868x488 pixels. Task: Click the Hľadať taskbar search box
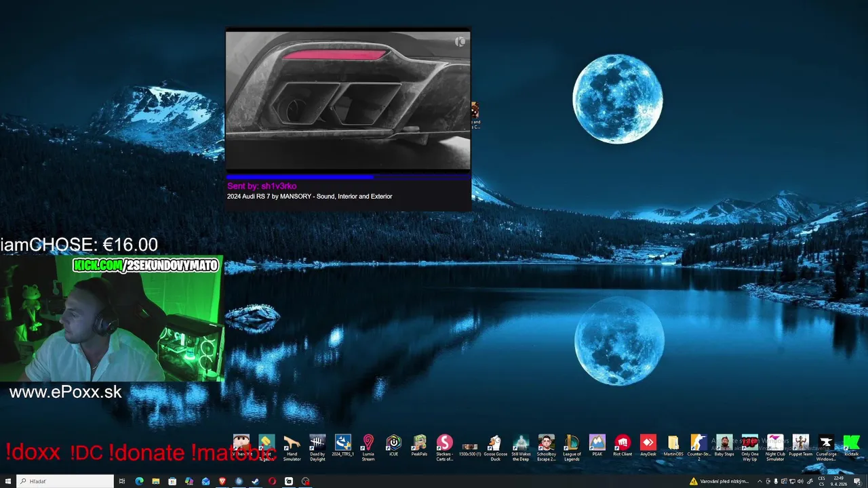click(65, 481)
